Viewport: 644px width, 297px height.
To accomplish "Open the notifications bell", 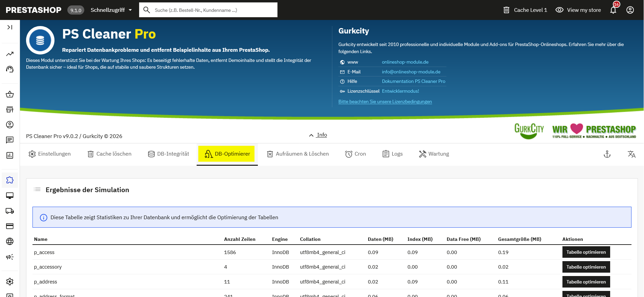I will coord(613,10).
